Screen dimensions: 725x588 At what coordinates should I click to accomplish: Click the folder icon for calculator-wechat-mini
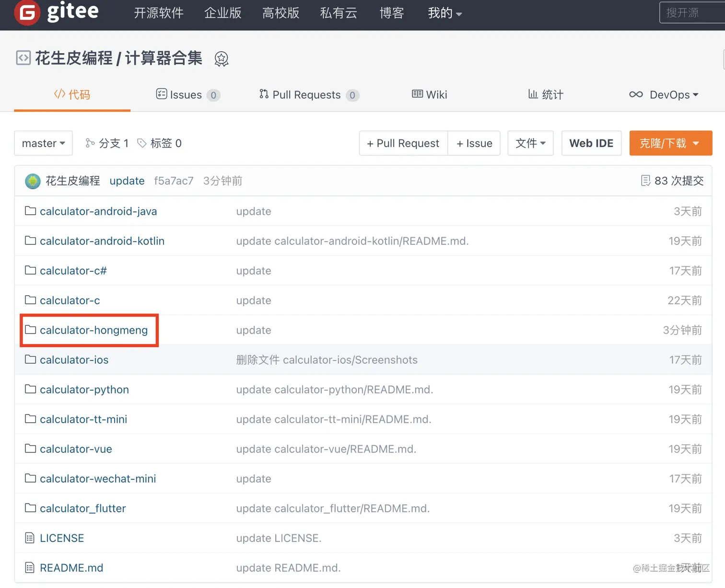pyautogui.click(x=30, y=478)
